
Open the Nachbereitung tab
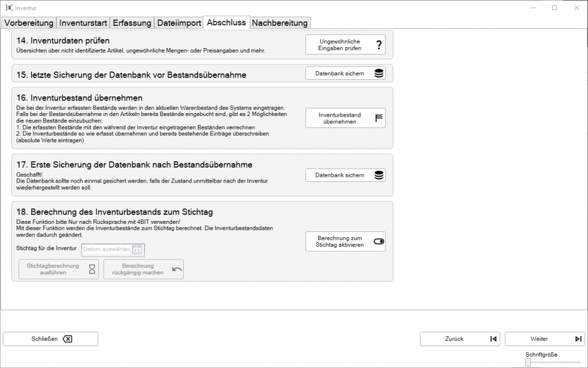(280, 23)
